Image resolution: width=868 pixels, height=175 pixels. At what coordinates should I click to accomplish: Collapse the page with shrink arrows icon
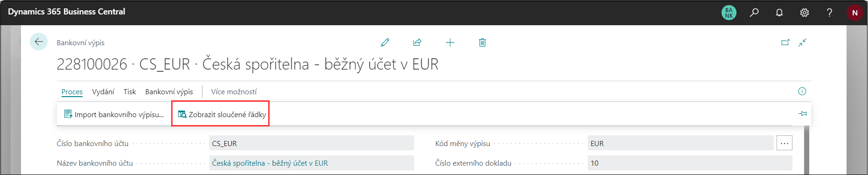point(803,42)
